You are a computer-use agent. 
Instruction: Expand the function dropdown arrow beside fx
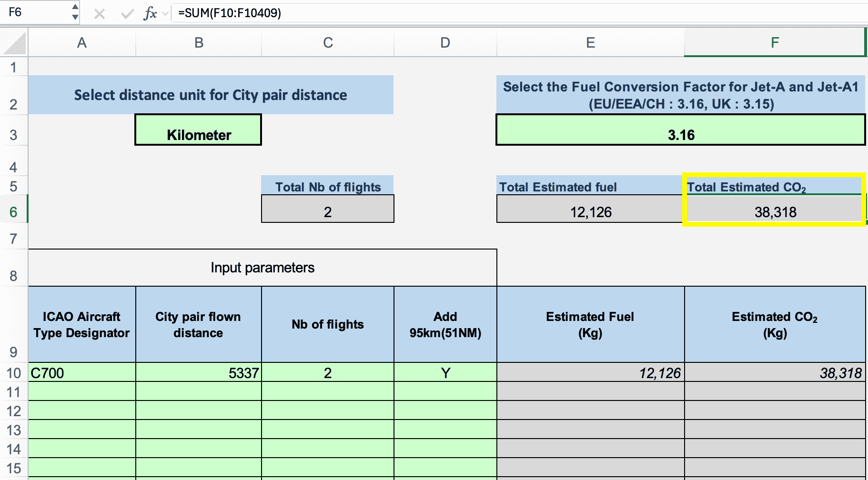(x=165, y=13)
